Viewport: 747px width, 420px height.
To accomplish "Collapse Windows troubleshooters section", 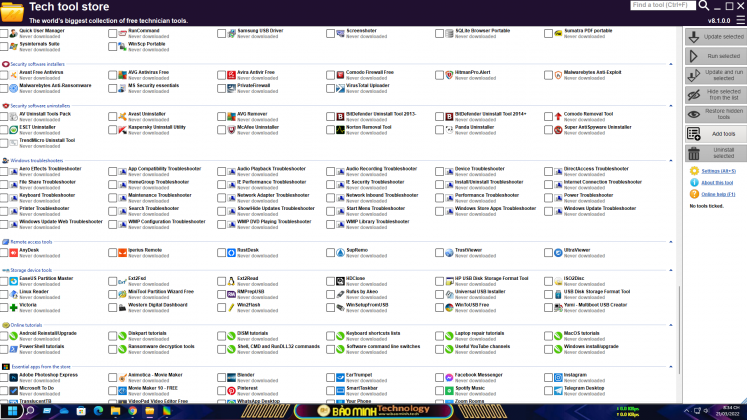I will pyautogui.click(x=671, y=160).
